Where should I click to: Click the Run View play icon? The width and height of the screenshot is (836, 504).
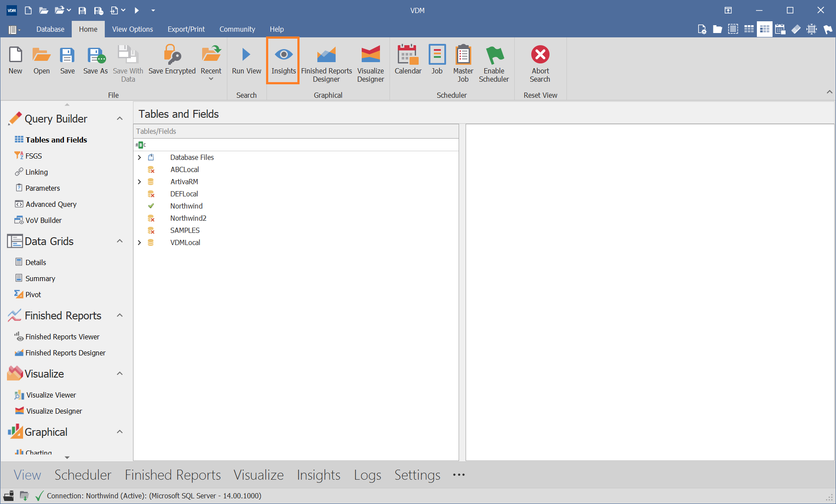(x=246, y=55)
